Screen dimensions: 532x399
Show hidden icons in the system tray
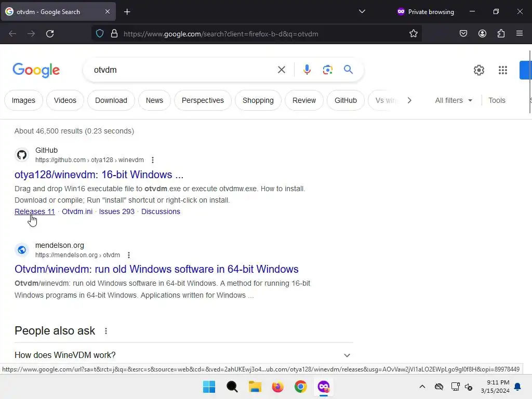[x=422, y=387]
